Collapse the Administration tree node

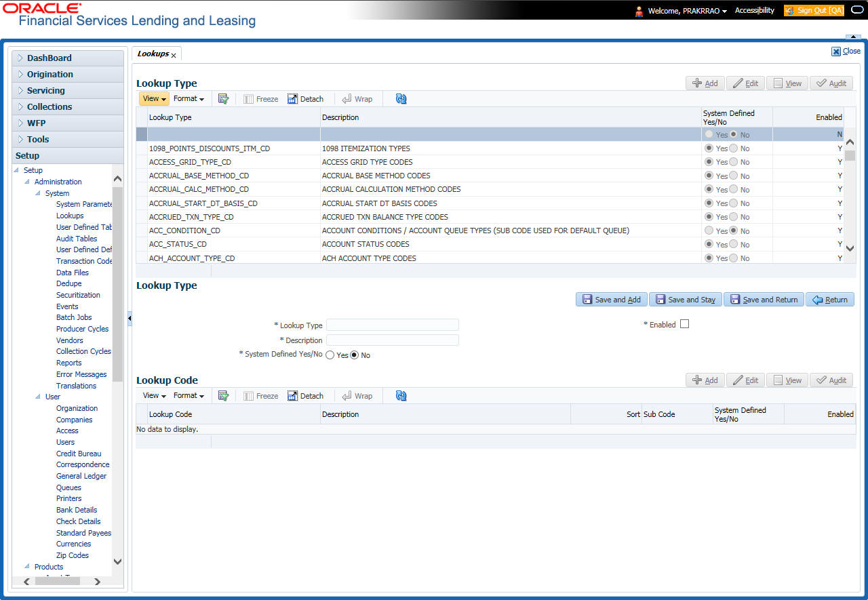tap(28, 182)
